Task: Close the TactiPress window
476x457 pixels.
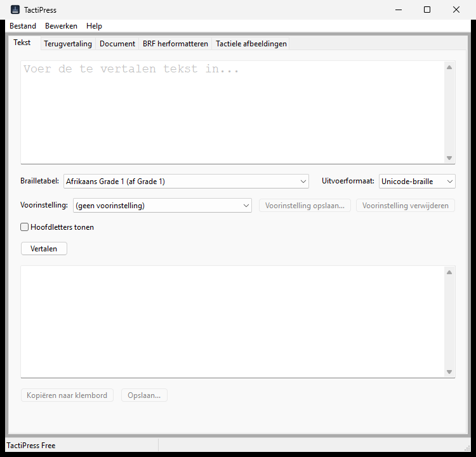Action: [x=456, y=10]
